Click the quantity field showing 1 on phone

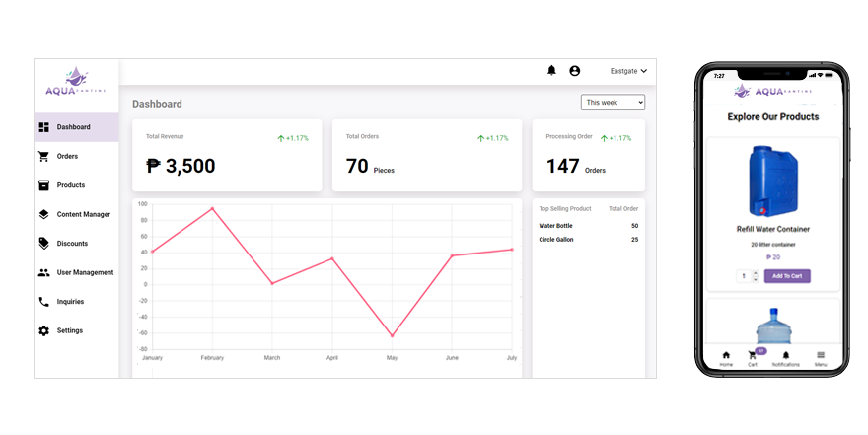[x=744, y=276]
